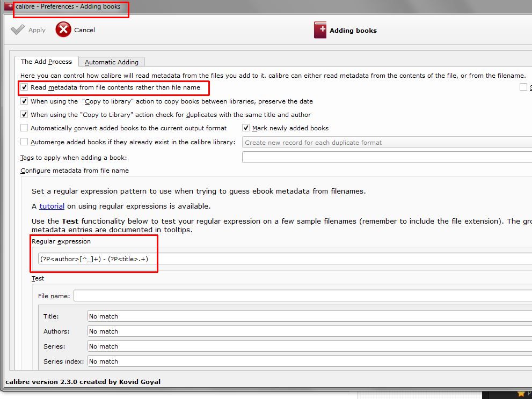Viewport: 532px width, 399px height.
Task: Click the Authors No match result field
Action: coord(310,331)
